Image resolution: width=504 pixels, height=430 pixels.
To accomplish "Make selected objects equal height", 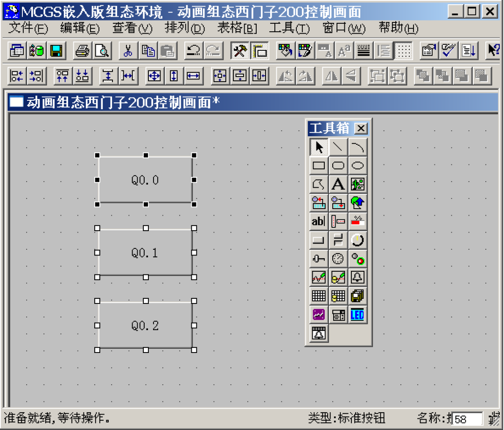I will click(174, 76).
